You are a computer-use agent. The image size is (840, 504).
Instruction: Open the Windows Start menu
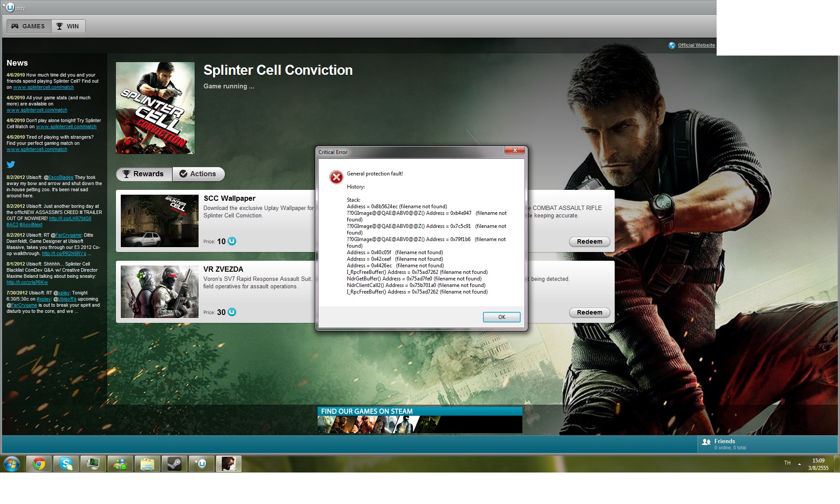coord(12,464)
